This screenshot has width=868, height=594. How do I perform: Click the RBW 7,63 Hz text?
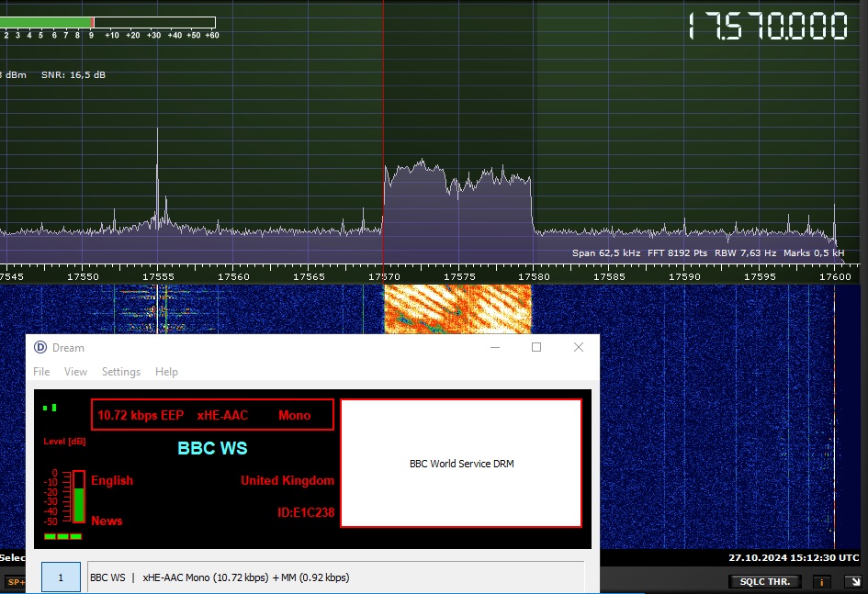[x=745, y=252]
